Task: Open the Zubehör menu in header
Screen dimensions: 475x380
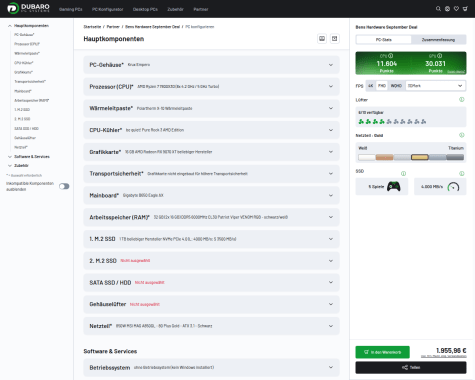Action: click(175, 9)
